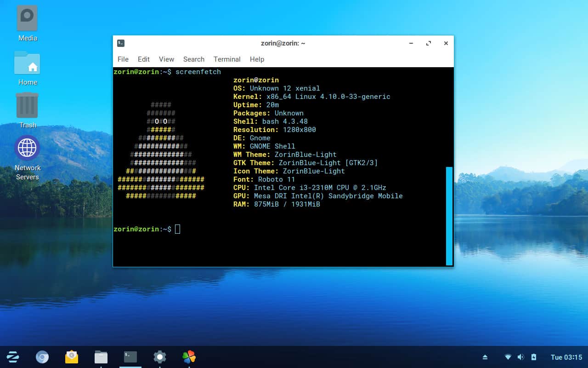Click the 'zorin@zorin: ~' window title

283,43
